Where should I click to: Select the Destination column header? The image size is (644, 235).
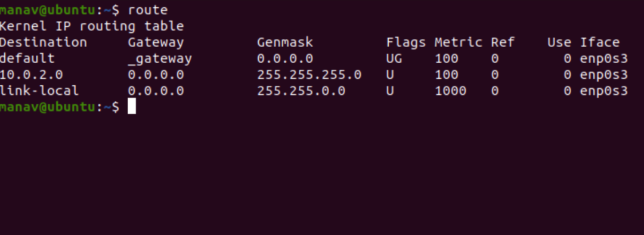(43, 42)
